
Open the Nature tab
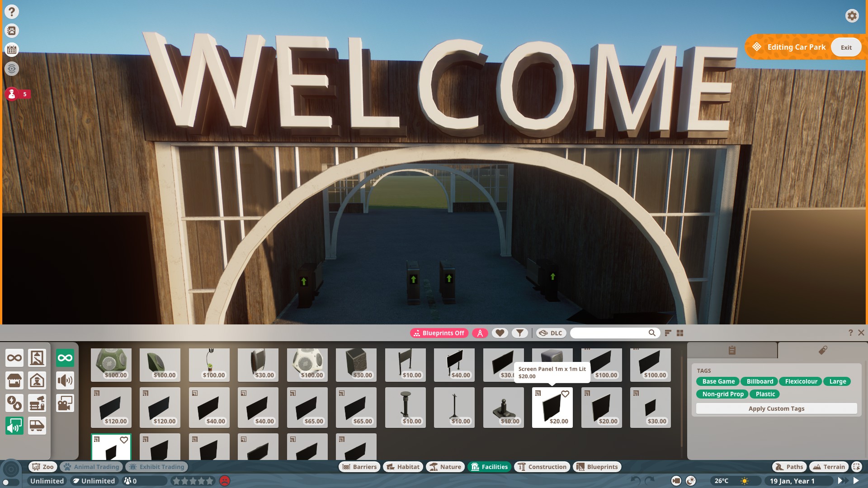(446, 467)
